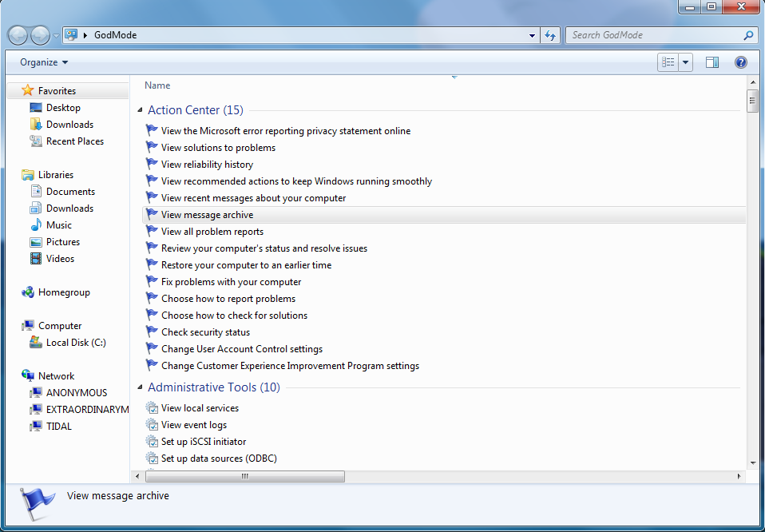765x532 pixels.
Task: Click flag icon beside View reliability history
Action: tap(152, 164)
